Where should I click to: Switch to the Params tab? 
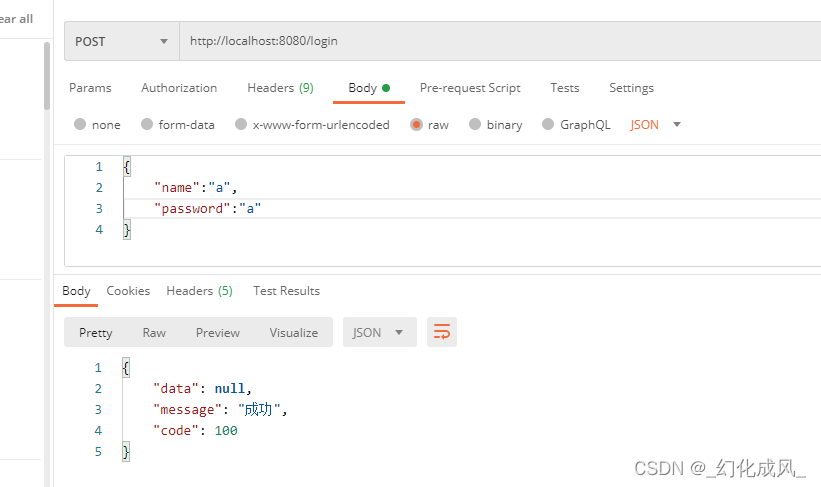[x=90, y=88]
